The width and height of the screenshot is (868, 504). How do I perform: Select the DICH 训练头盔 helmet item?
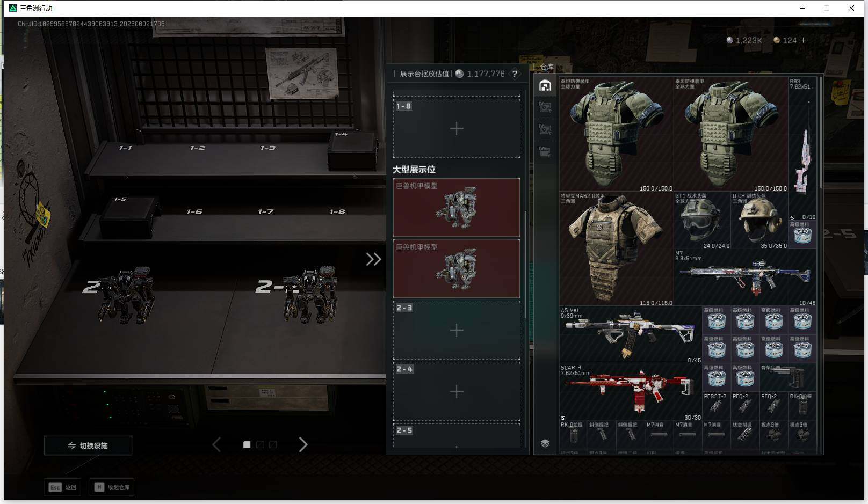(759, 221)
